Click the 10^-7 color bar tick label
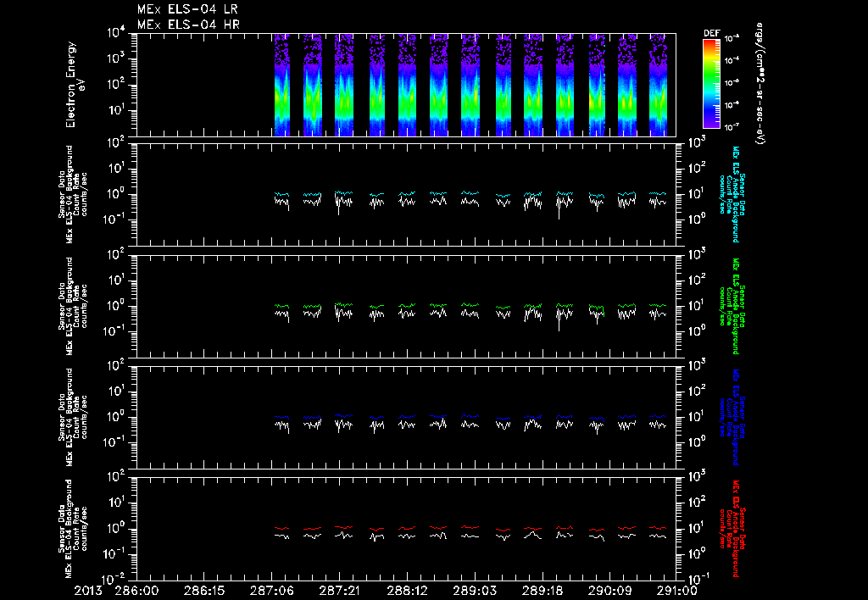Viewport: 868px width, 600px height. point(732,127)
